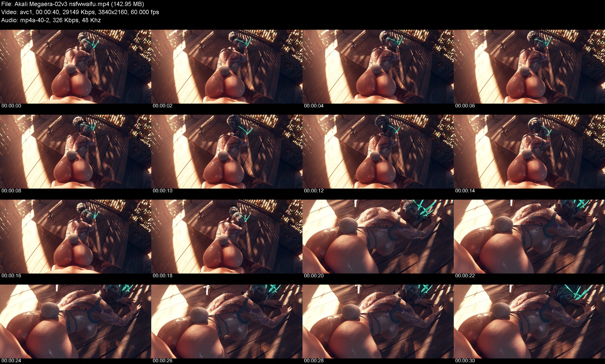Select the thumbnail frame labeled 00:00:06
The width and height of the screenshot is (605, 364).
529,67
